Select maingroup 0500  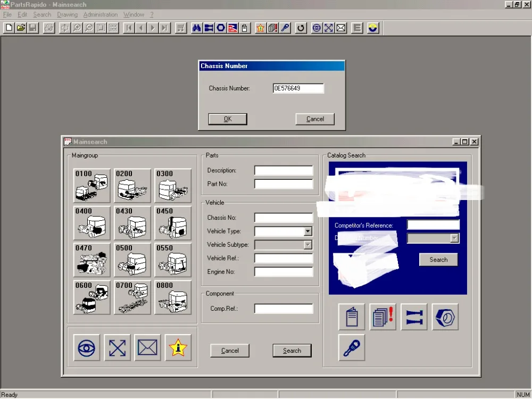(132, 260)
